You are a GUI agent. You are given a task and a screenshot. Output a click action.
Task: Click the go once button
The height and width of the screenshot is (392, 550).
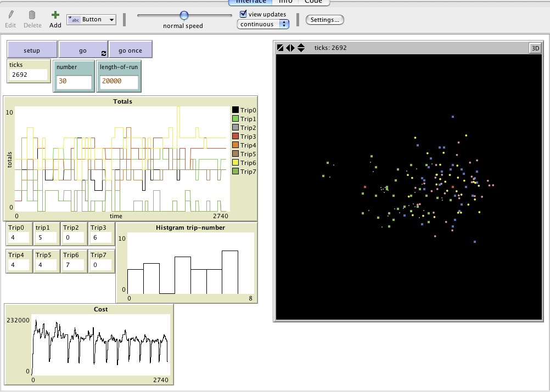pyautogui.click(x=131, y=49)
